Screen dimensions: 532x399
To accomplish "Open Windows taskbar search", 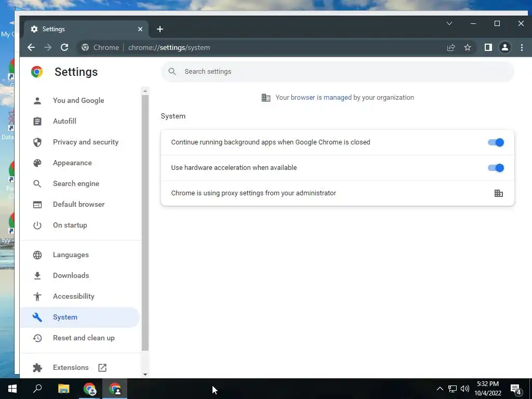I will click(x=37, y=389).
